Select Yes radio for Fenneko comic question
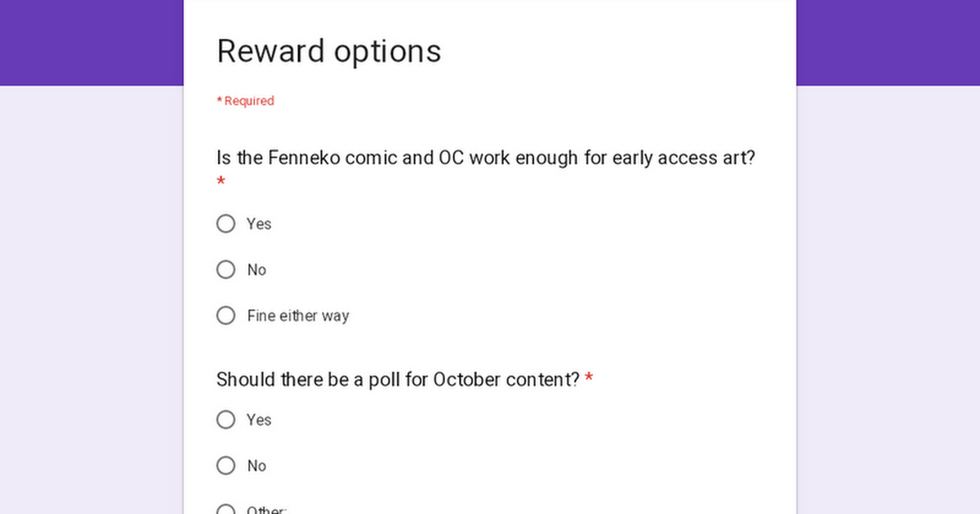This screenshot has height=514, width=980. point(226,224)
